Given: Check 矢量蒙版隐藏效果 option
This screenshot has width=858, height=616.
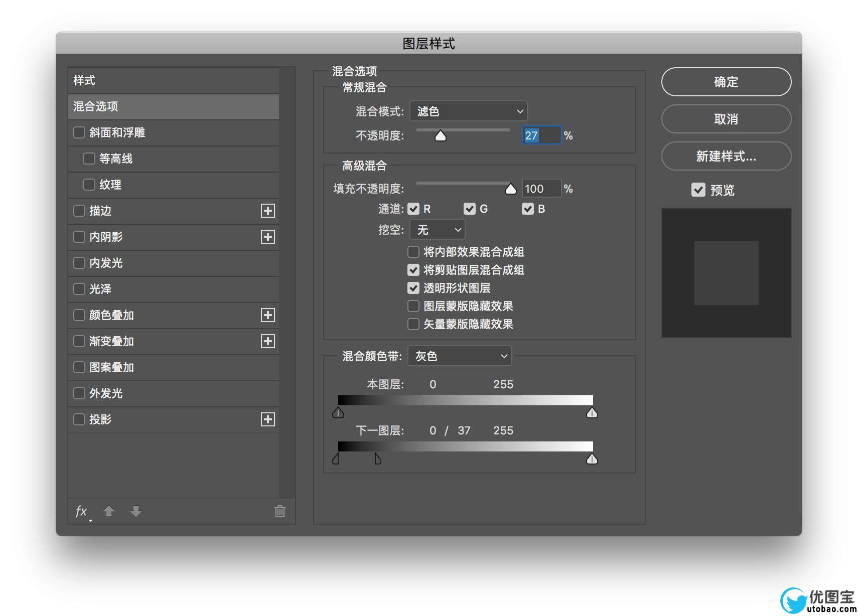Looking at the screenshot, I should 413,324.
